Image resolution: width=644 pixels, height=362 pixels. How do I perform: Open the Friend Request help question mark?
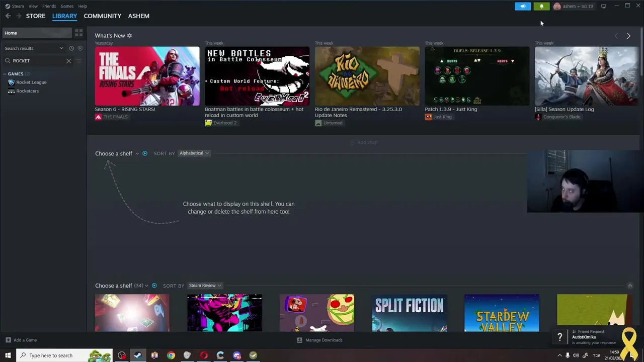pyautogui.click(x=559, y=337)
